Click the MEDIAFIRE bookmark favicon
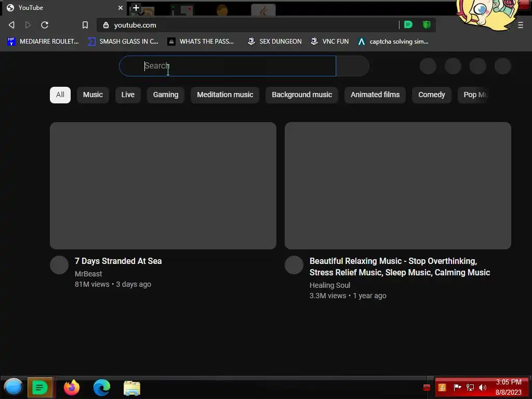This screenshot has width=532, height=399. tap(11, 42)
